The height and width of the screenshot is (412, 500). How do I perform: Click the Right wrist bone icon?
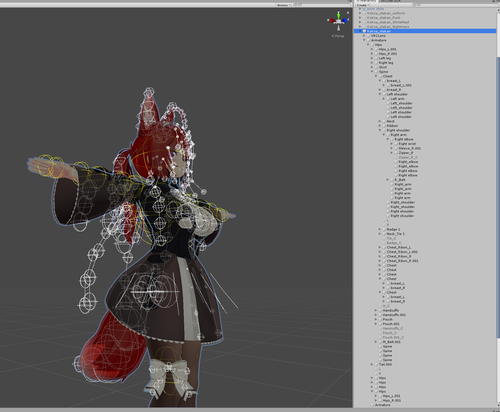(x=396, y=144)
